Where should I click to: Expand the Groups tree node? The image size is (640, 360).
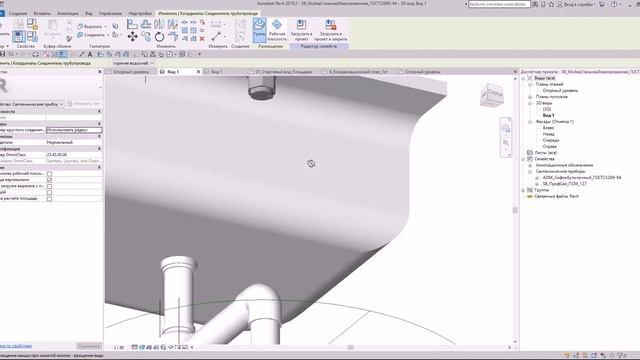point(524,190)
